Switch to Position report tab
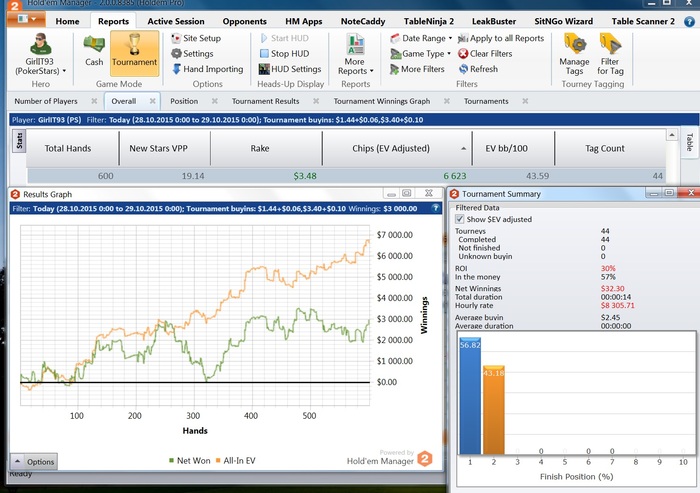Image resolution: width=700 pixels, height=493 pixels. click(x=184, y=101)
